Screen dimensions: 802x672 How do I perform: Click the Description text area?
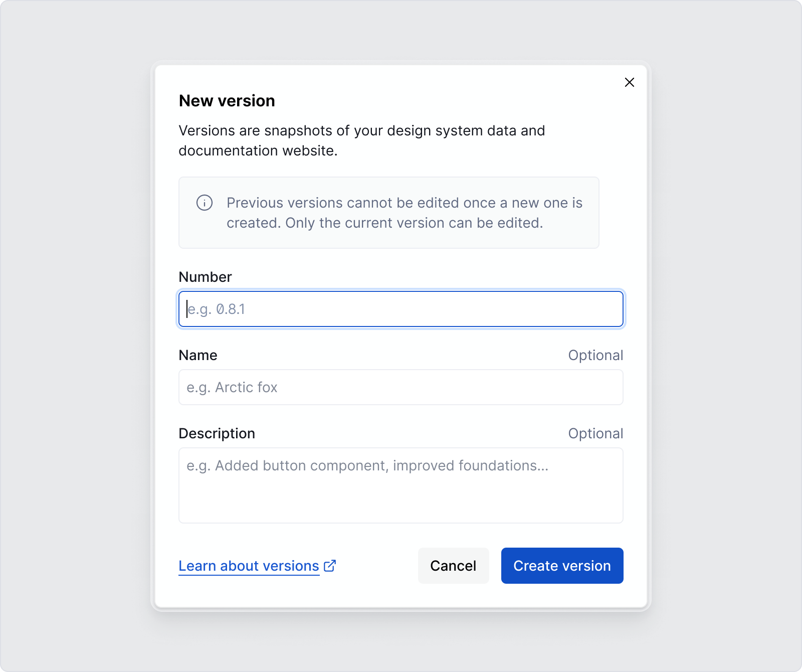point(400,484)
